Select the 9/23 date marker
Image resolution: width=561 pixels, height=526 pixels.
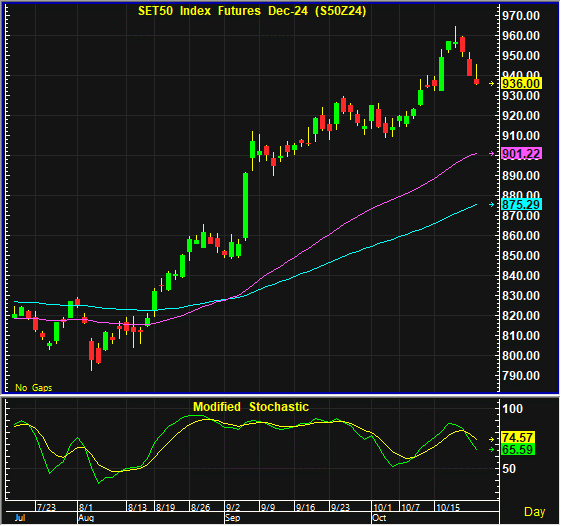340,507
